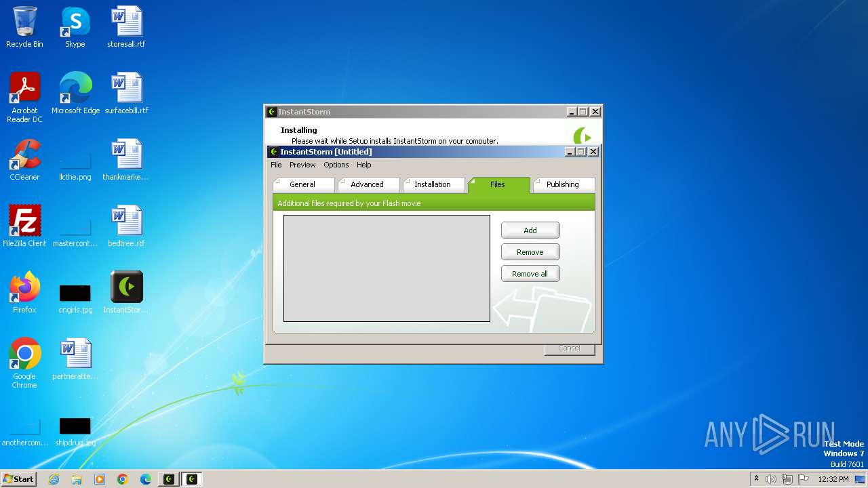The height and width of the screenshot is (488, 868).
Task: Open the Action Center flag icon
Action: [804, 479]
